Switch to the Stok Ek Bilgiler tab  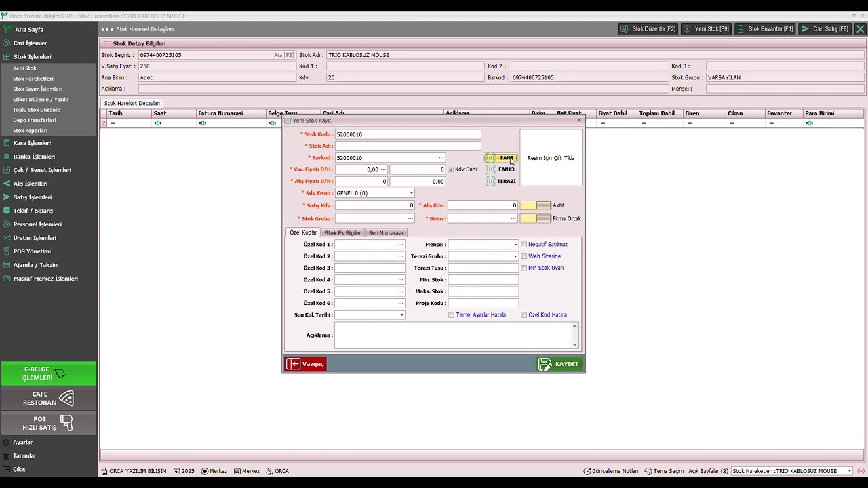[343, 233]
